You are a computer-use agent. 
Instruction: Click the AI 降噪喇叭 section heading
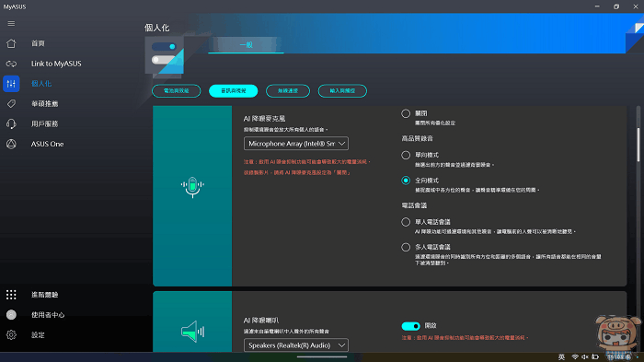[x=260, y=320]
